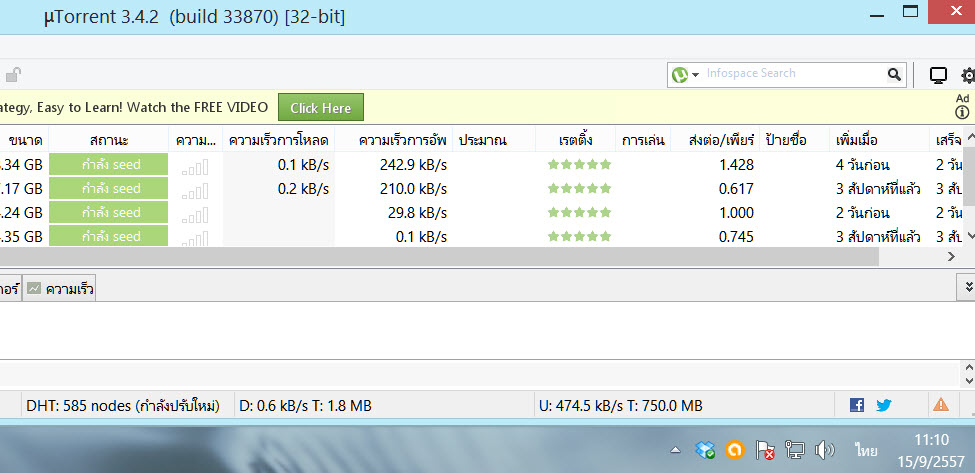Click the ratio value 1.428

click(736, 165)
